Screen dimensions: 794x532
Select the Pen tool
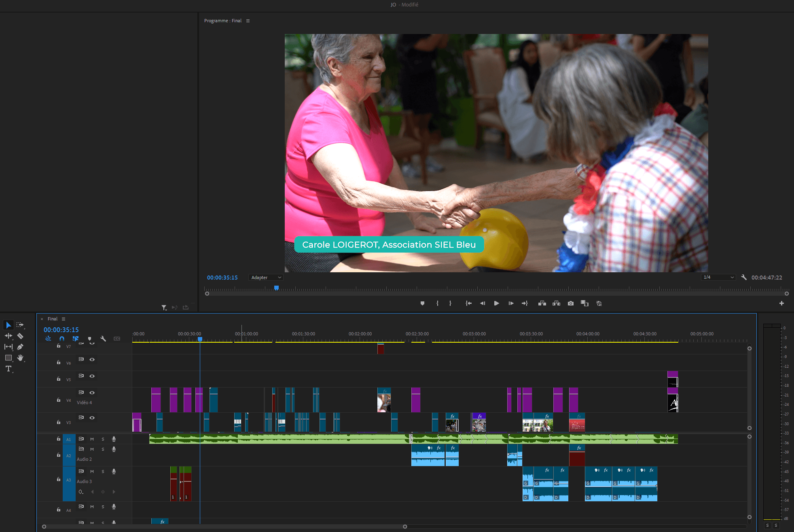[20, 347]
